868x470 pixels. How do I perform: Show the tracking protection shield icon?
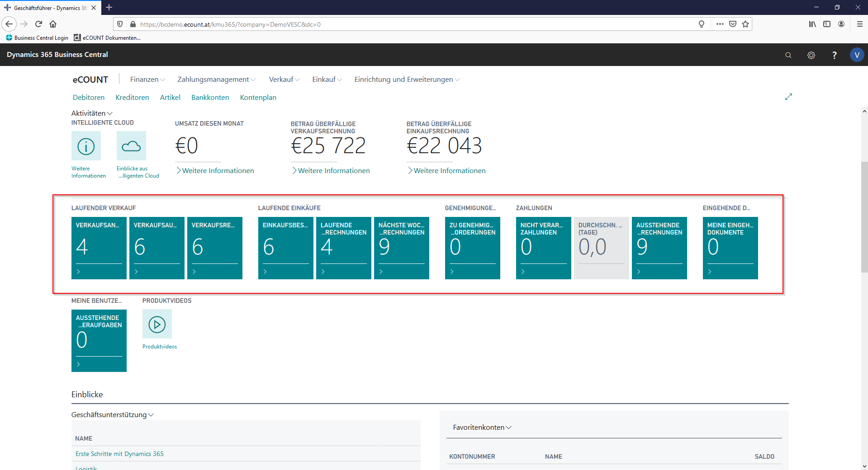(120, 24)
